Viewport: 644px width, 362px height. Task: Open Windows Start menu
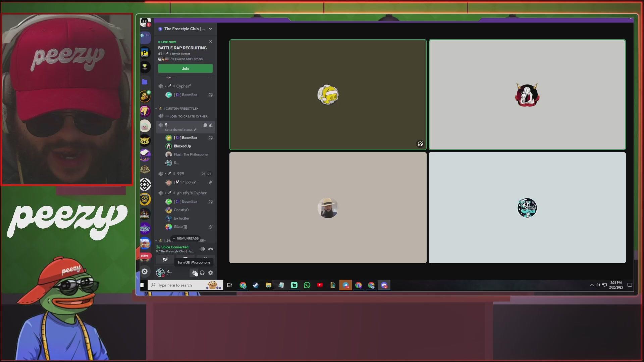point(142,285)
